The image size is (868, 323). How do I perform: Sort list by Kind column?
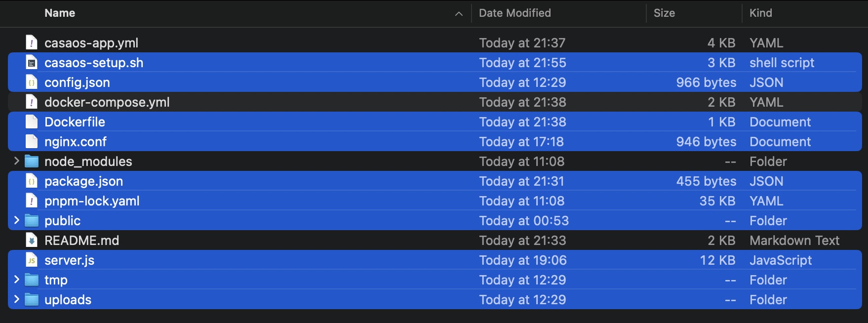pos(760,13)
